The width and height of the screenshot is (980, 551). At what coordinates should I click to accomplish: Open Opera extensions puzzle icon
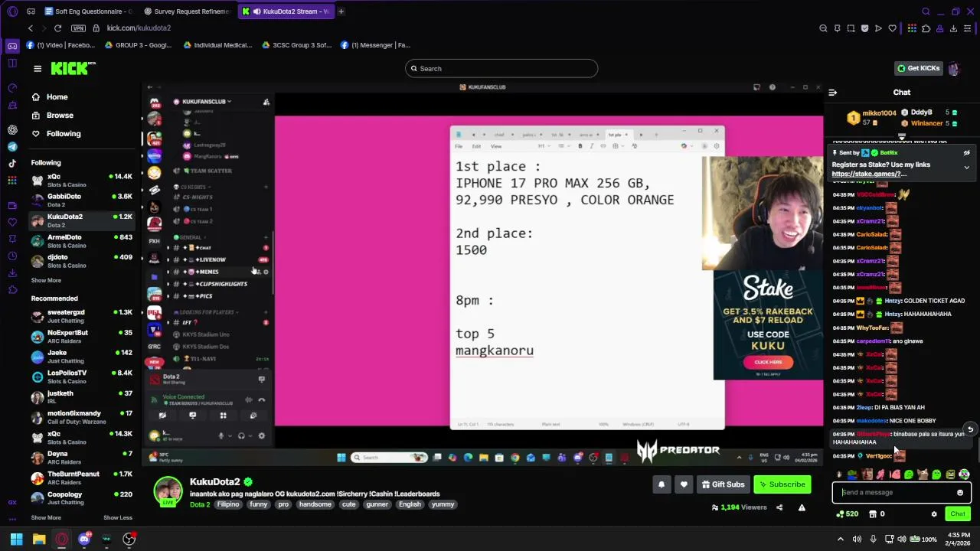926,28
